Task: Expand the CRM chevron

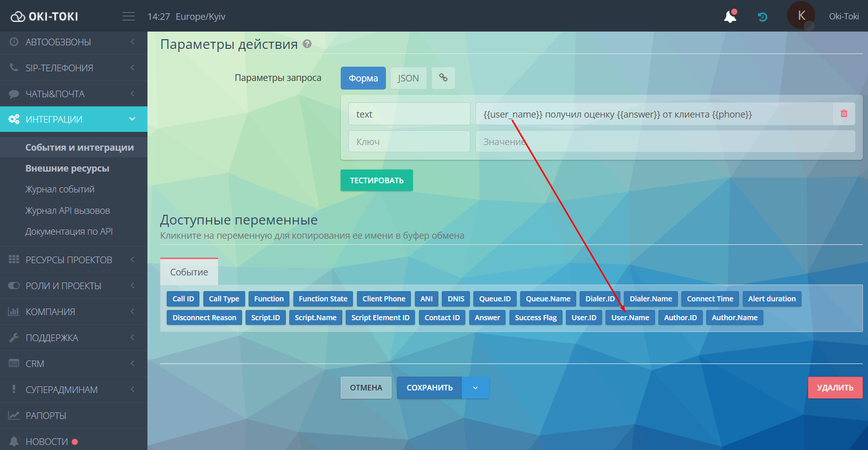Action: [132, 363]
